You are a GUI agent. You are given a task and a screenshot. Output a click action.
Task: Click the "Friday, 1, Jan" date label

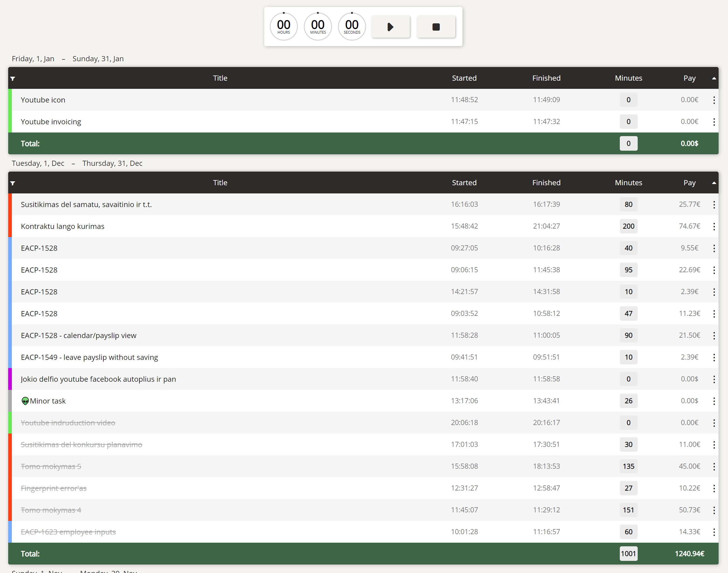33,59
